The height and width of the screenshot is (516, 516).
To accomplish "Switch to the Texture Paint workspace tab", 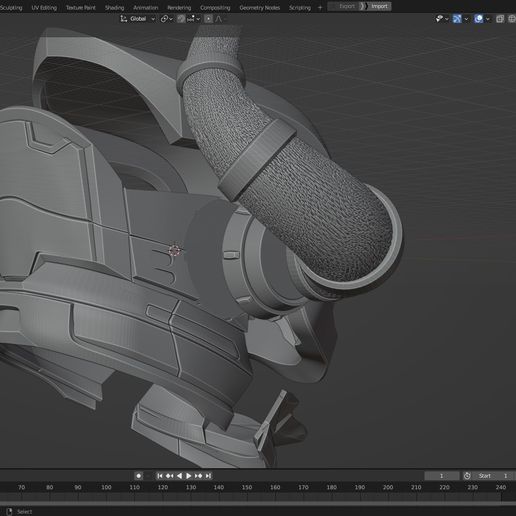I will [81, 7].
